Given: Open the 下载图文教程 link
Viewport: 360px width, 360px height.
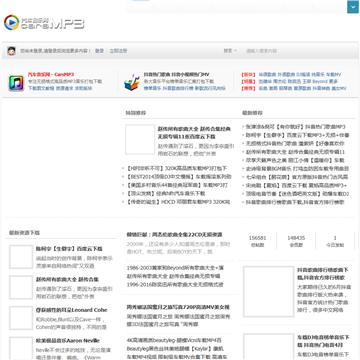Looking at the screenshot, I should point(41,89).
